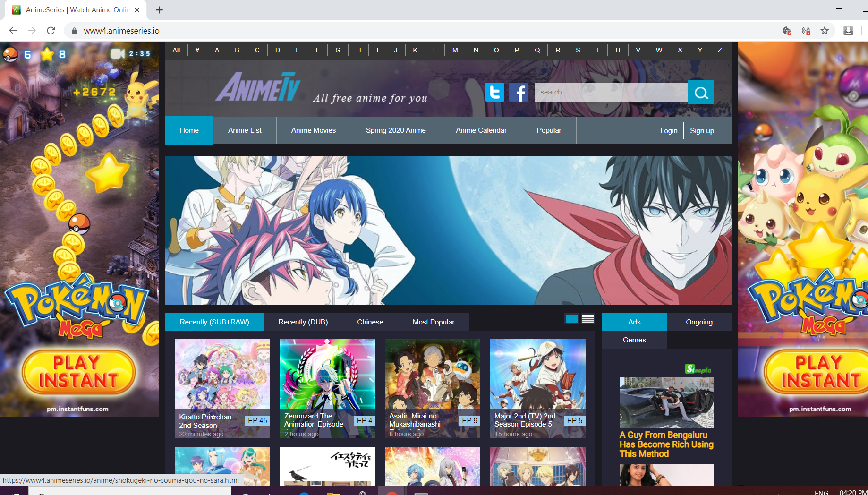Open Spring 2020 Anime page

(x=396, y=130)
